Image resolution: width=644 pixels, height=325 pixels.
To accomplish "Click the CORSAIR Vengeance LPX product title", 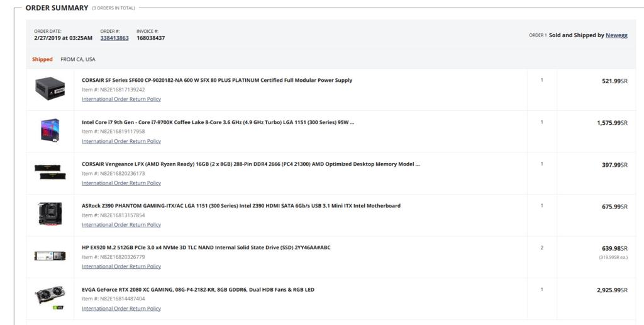I will pyautogui.click(x=250, y=164).
